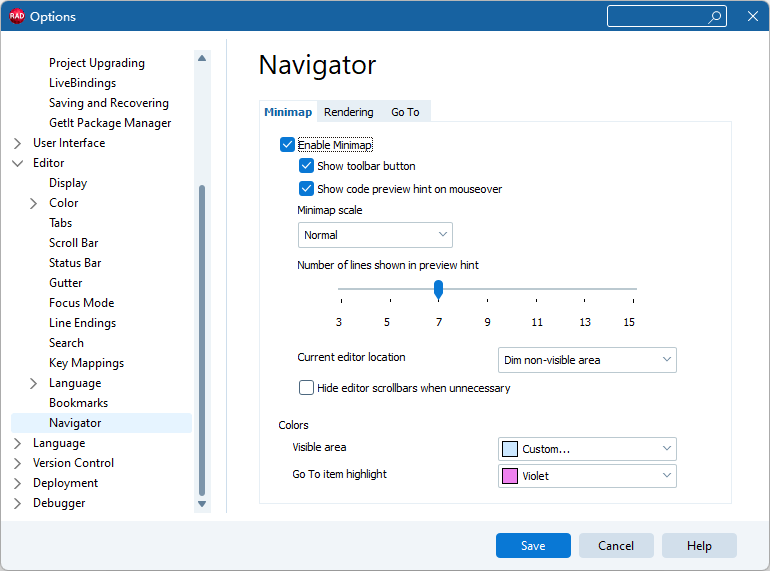Viewport: 770px width, 571px height.
Task: Expand the Color node under Editor
Action: 33,203
